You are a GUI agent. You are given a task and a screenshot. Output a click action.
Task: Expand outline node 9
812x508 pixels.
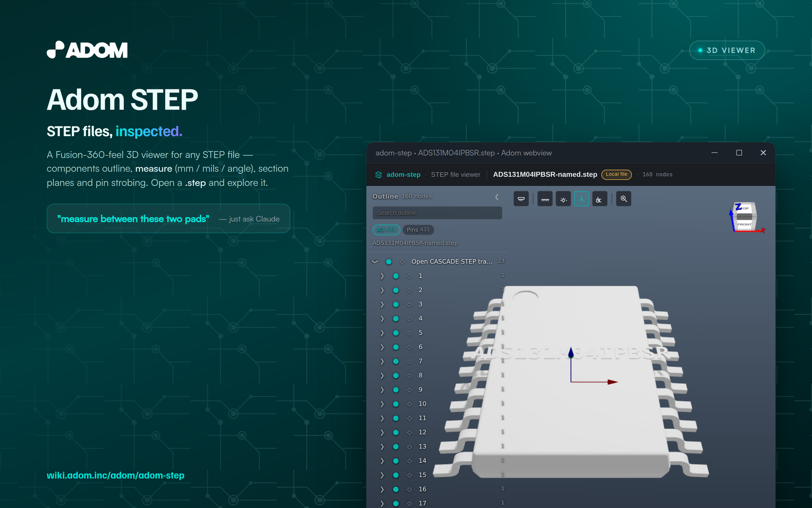[382, 390]
